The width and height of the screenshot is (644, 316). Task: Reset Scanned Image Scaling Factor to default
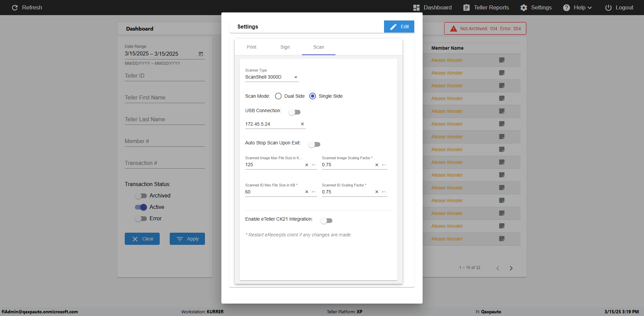pos(384,165)
